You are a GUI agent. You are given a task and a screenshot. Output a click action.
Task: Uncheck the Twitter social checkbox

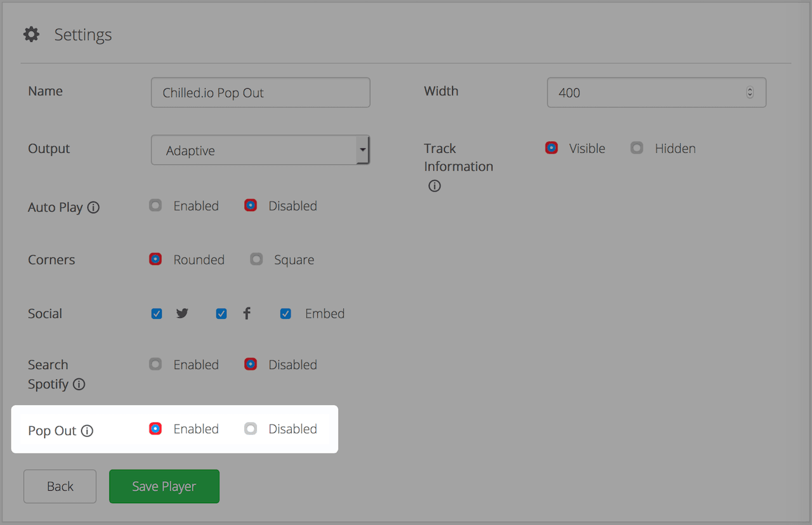[157, 314]
